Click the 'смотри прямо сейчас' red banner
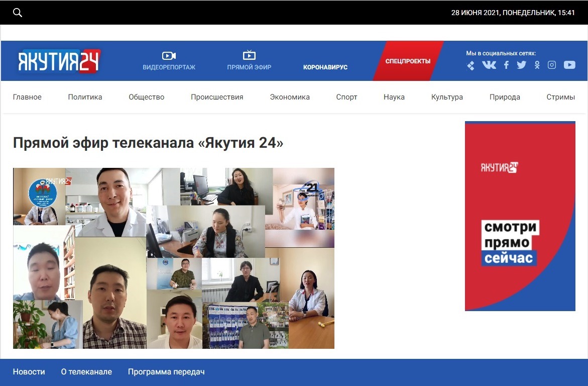 point(520,216)
